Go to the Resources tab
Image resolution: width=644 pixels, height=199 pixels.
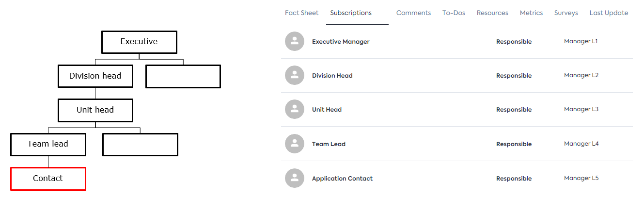point(492,13)
